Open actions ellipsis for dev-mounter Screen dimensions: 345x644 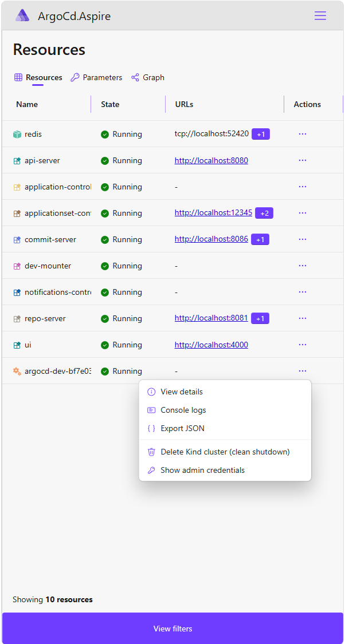303,265
